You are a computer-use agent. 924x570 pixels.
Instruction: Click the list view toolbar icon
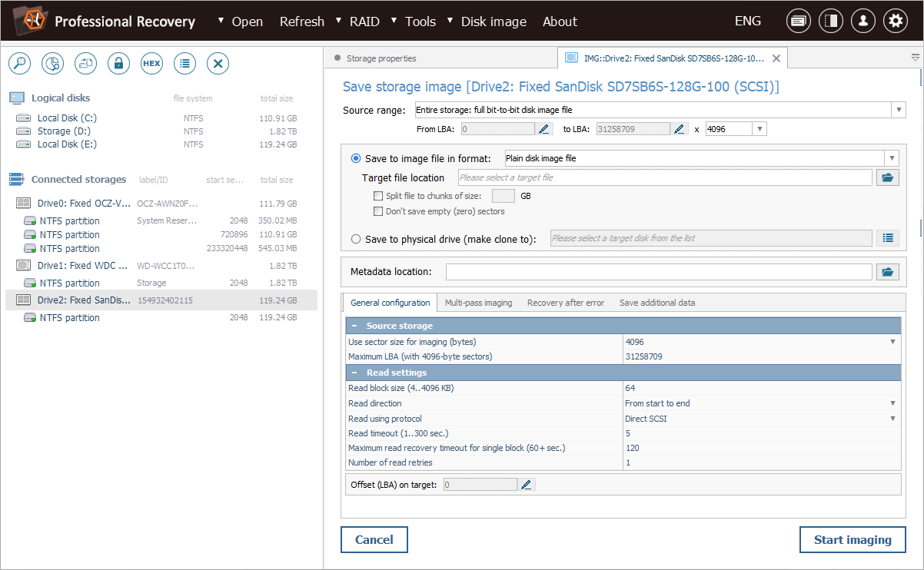(x=184, y=64)
